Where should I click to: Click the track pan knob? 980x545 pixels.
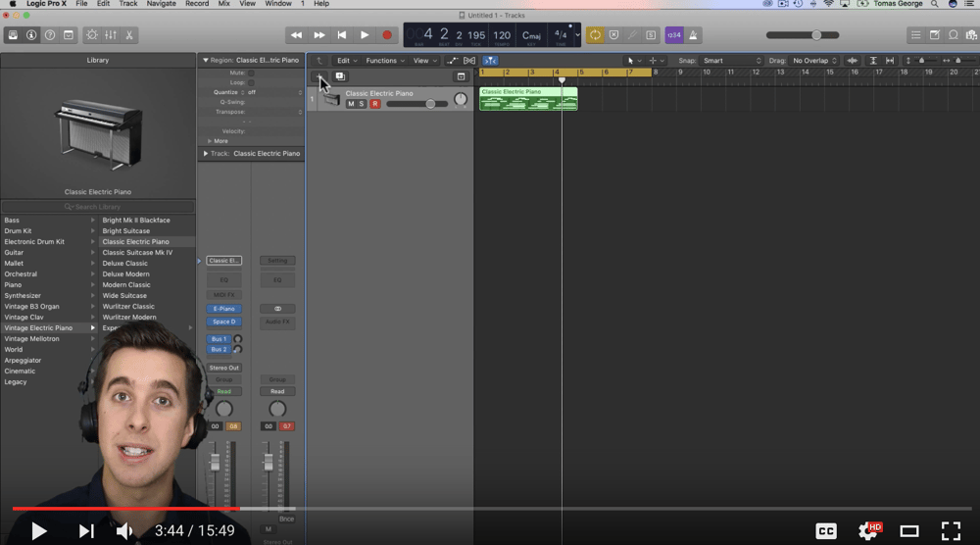[x=461, y=99]
